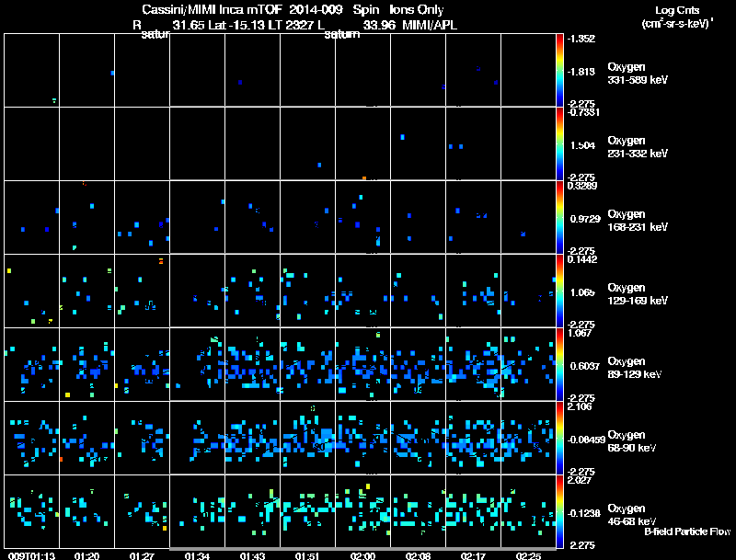This screenshot has width=736, height=560.
Task: Click the B-field Particle Flow text
Action: [x=687, y=531]
